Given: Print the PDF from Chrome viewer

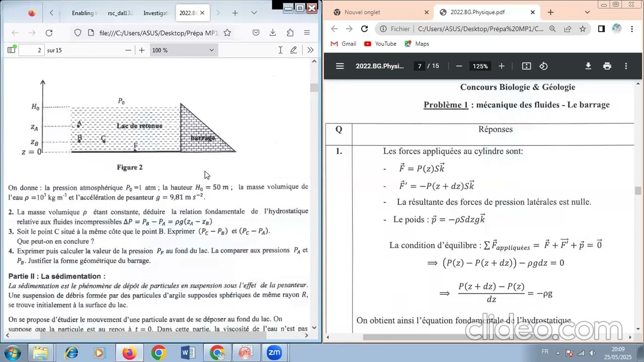Looking at the screenshot, I should [607, 66].
